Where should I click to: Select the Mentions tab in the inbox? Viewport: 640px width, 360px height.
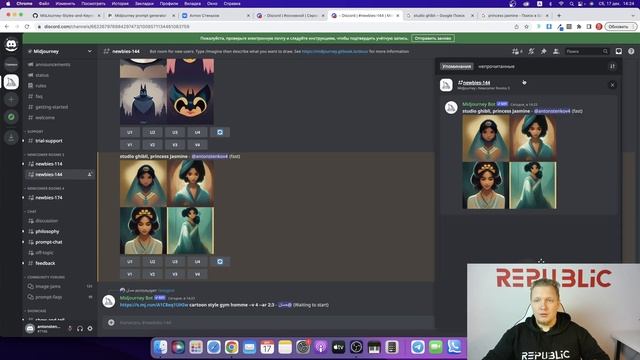click(x=457, y=66)
